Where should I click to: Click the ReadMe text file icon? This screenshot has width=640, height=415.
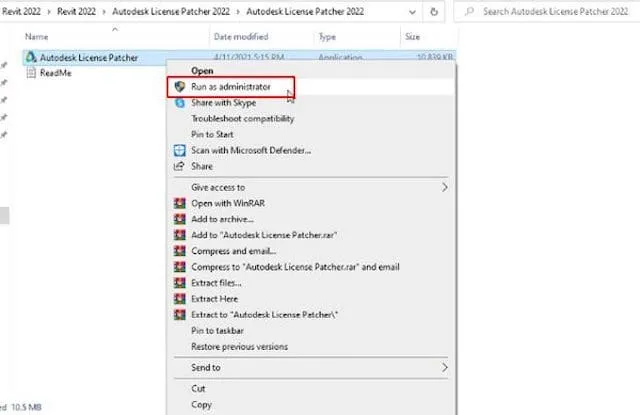point(31,73)
